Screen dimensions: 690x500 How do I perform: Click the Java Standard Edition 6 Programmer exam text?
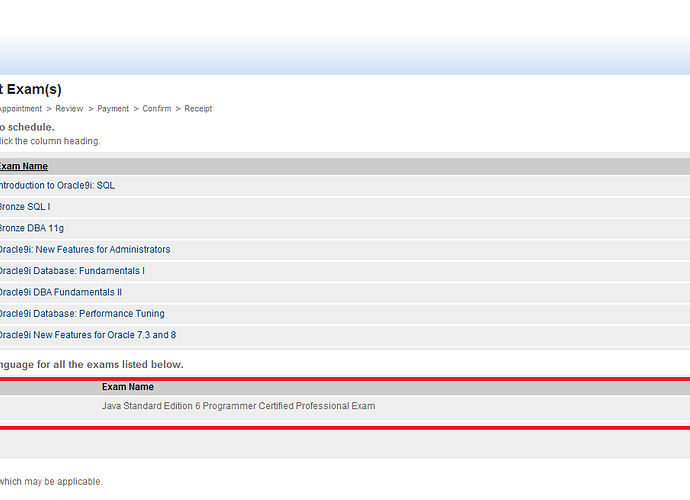239,406
